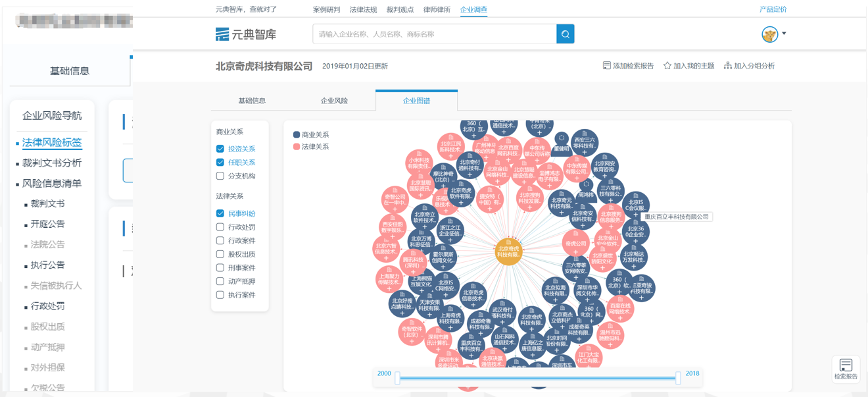
Task: Select the 浙江之江企业征信 node
Action: (x=450, y=232)
